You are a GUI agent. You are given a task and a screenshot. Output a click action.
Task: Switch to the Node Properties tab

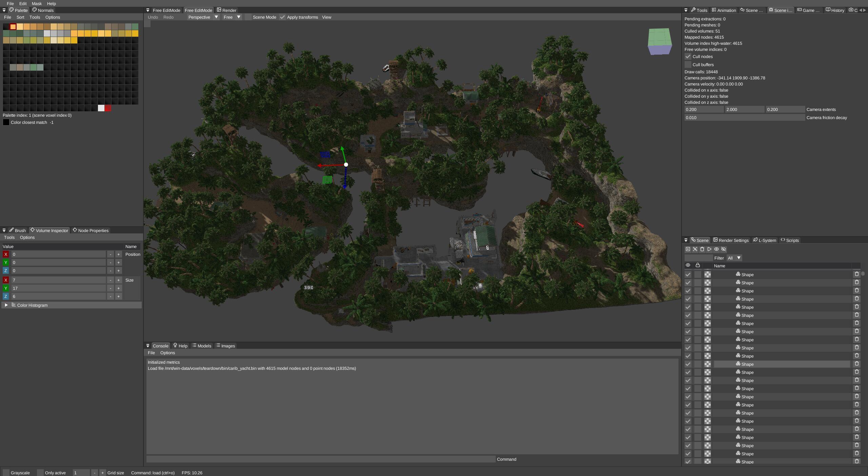[91, 230]
